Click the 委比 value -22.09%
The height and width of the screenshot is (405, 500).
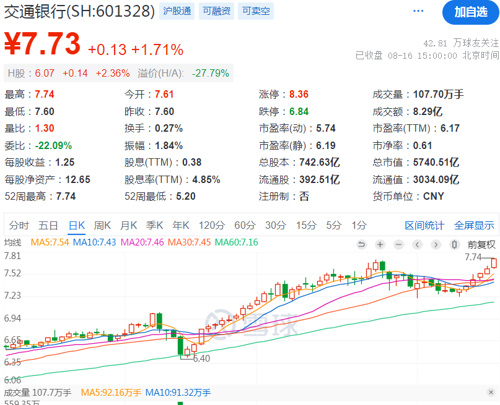point(53,146)
